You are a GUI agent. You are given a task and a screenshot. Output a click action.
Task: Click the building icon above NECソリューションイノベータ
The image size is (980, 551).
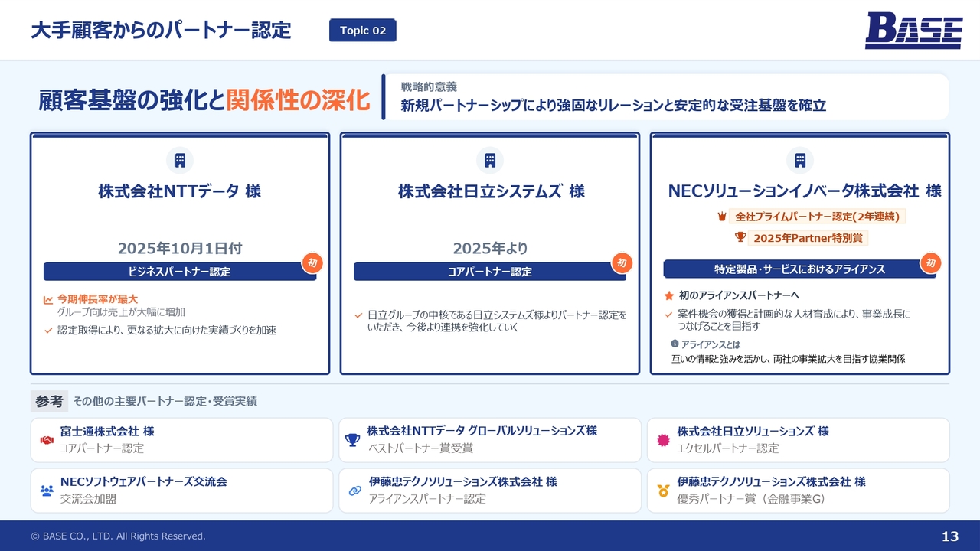pyautogui.click(x=800, y=160)
